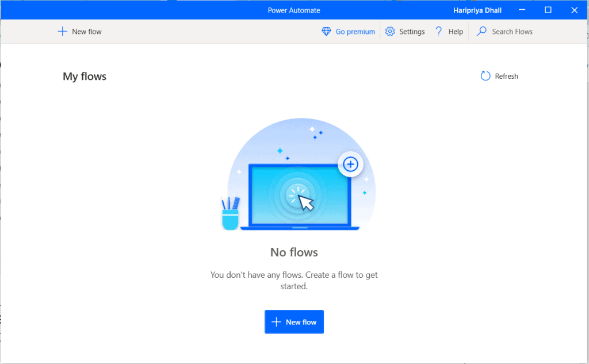Click the laptop illustration plus circle
589x364 pixels.
[x=350, y=164]
